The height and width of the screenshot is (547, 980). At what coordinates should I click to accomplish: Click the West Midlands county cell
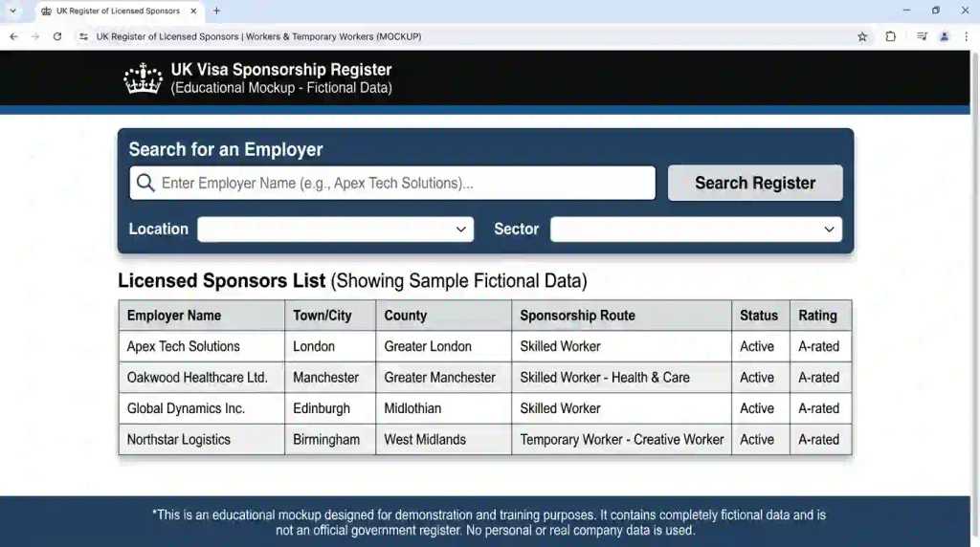pos(444,440)
